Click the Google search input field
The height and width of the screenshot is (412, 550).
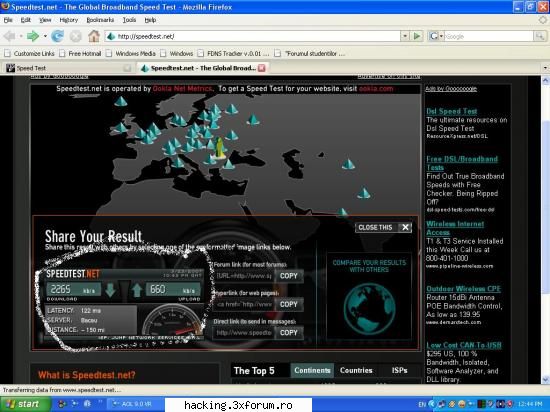click(489, 36)
